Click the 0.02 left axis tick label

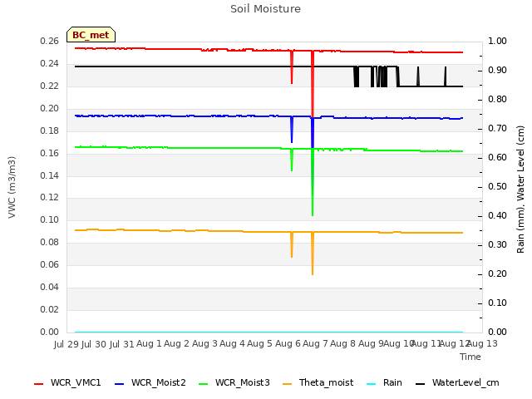tap(50, 309)
